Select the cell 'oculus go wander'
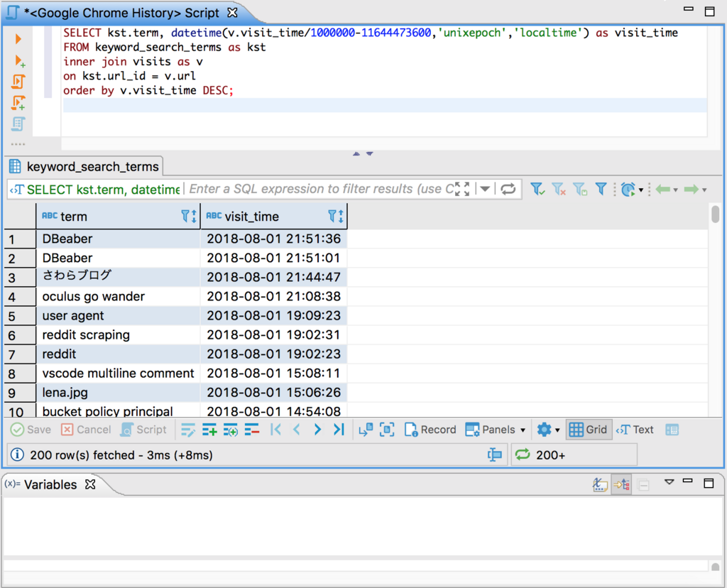 (x=118, y=296)
